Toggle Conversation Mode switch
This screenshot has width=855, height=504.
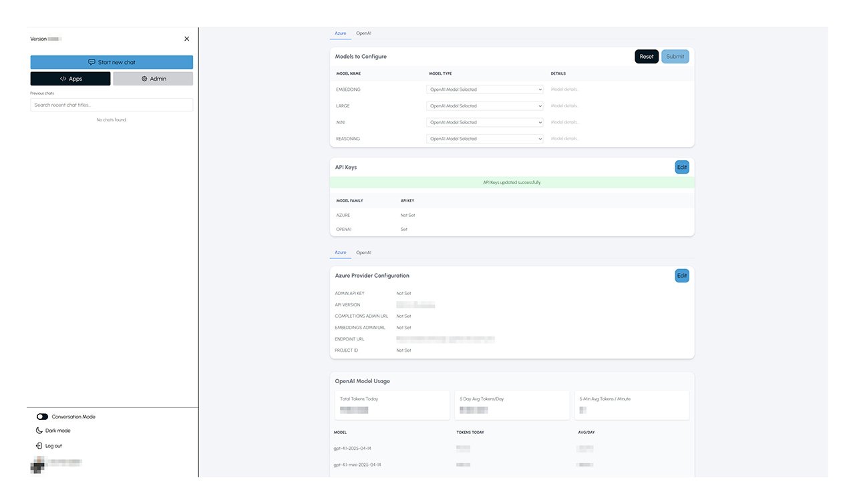(42, 417)
